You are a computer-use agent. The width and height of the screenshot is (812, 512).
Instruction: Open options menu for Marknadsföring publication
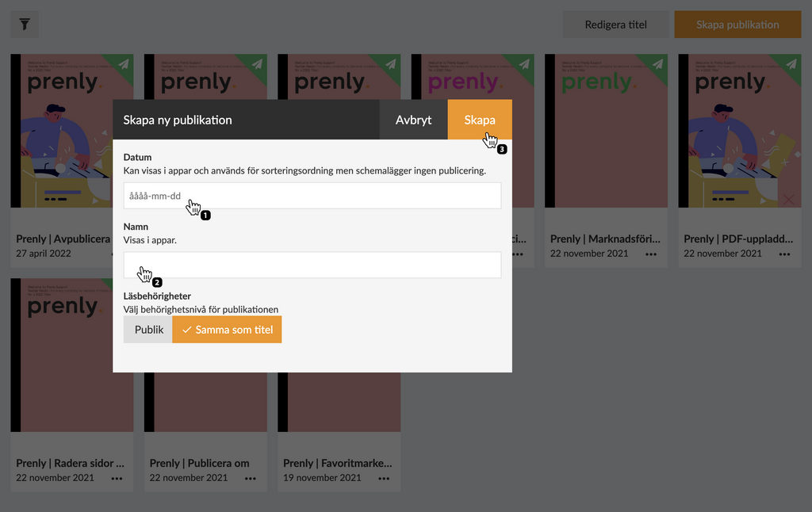click(x=650, y=254)
